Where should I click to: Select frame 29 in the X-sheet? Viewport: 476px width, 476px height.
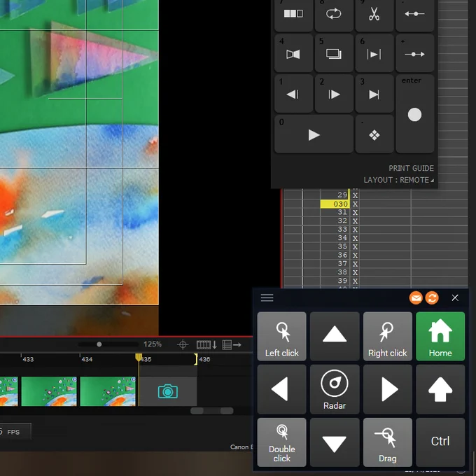[342, 195]
